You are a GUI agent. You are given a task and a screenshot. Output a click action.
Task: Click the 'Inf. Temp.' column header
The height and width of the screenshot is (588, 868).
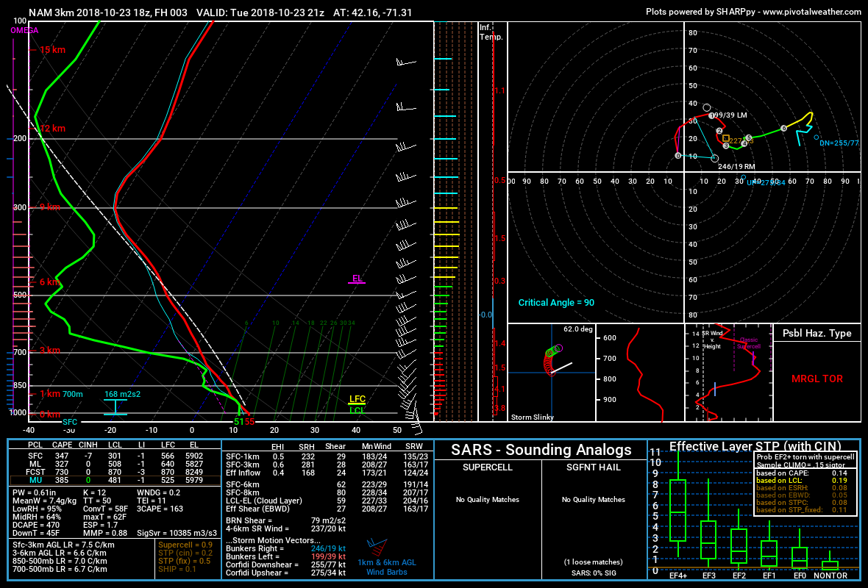point(491,32)
